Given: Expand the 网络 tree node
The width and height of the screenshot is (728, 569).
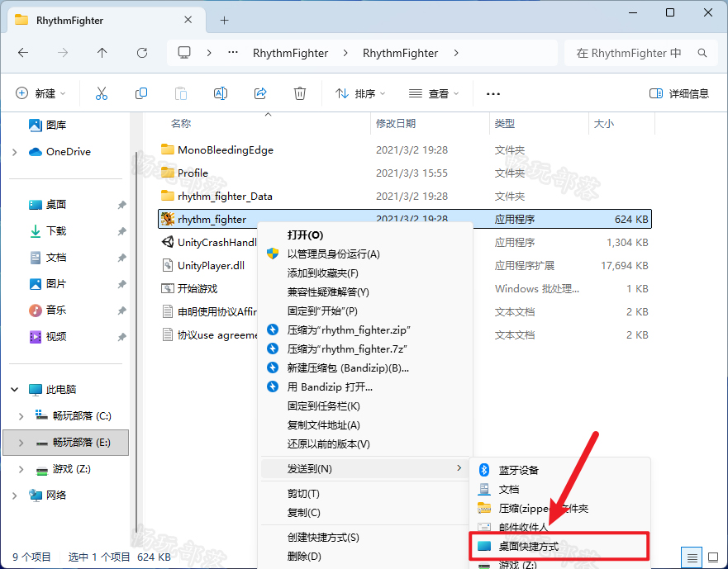Looking at the screenshot, I should coord(15,496).
